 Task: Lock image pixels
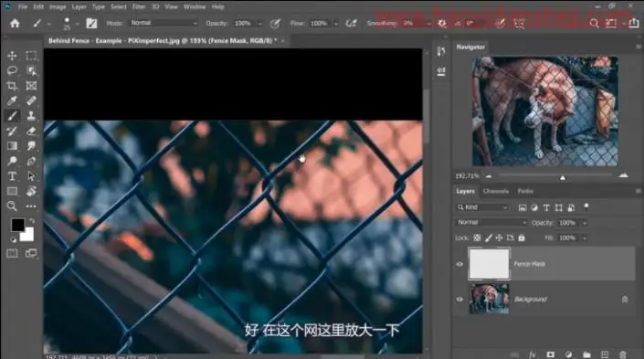point(489,238)
